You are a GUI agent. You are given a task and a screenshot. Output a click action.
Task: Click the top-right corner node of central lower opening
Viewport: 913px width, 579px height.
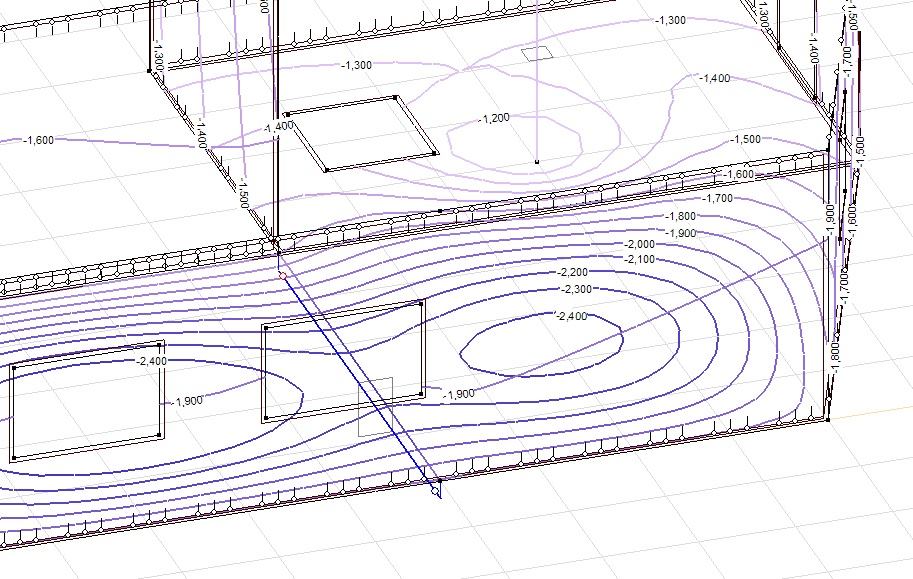[423, 301]
